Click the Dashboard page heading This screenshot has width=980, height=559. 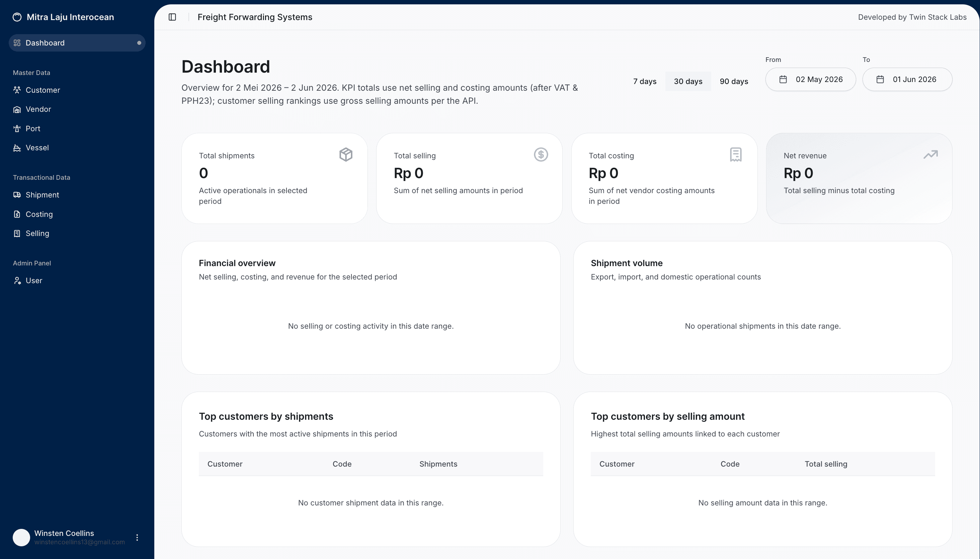pos(226,67)
